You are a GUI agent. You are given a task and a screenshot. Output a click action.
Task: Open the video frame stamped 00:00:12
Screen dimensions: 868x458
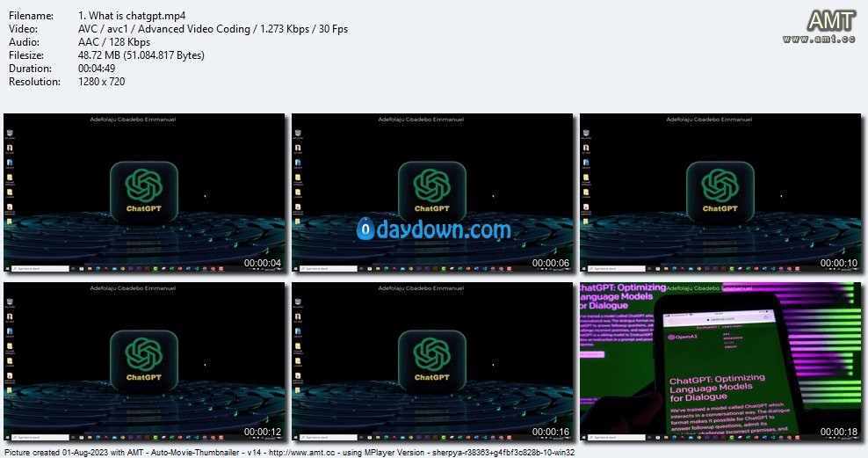coord(144,361)
